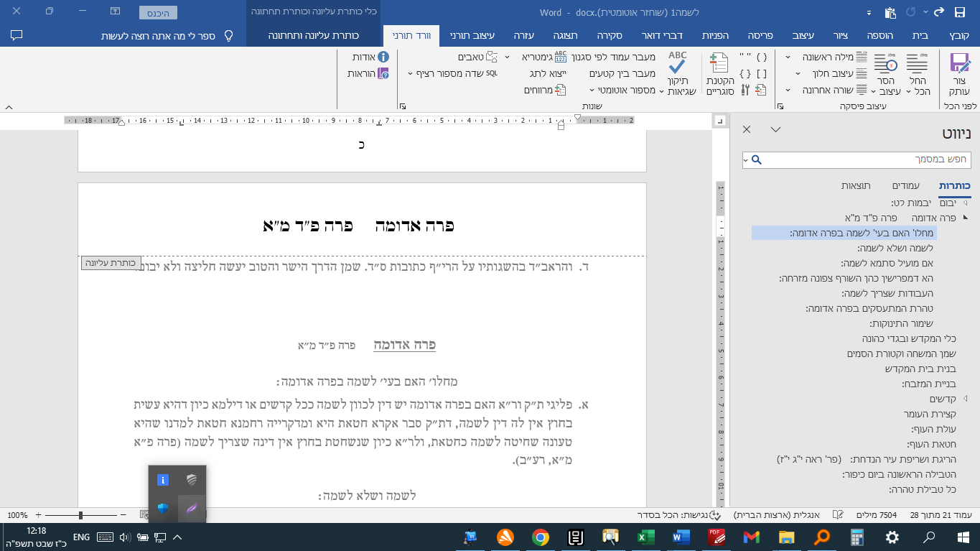Open Calculator from the taskbar

tap(857, 537)
